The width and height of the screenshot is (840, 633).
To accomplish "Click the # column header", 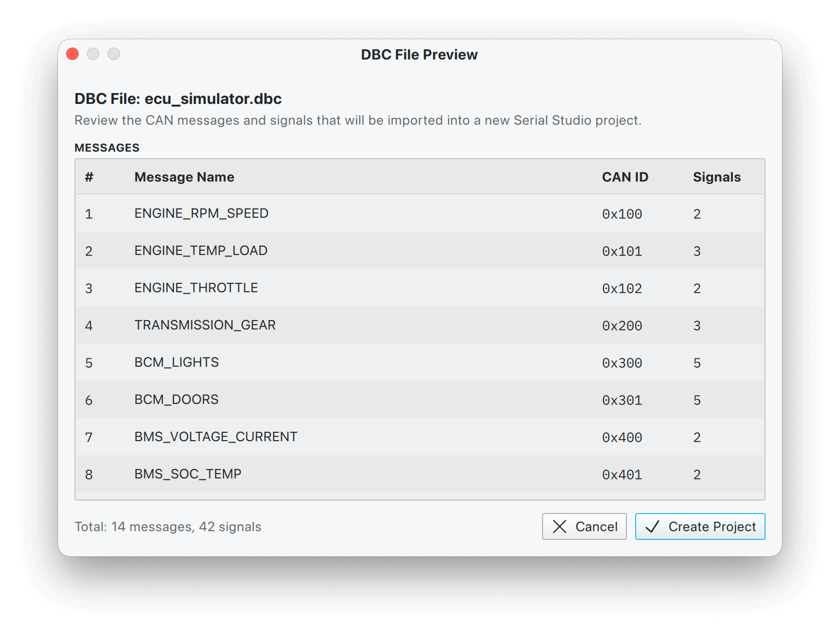I will coord(89,177).
